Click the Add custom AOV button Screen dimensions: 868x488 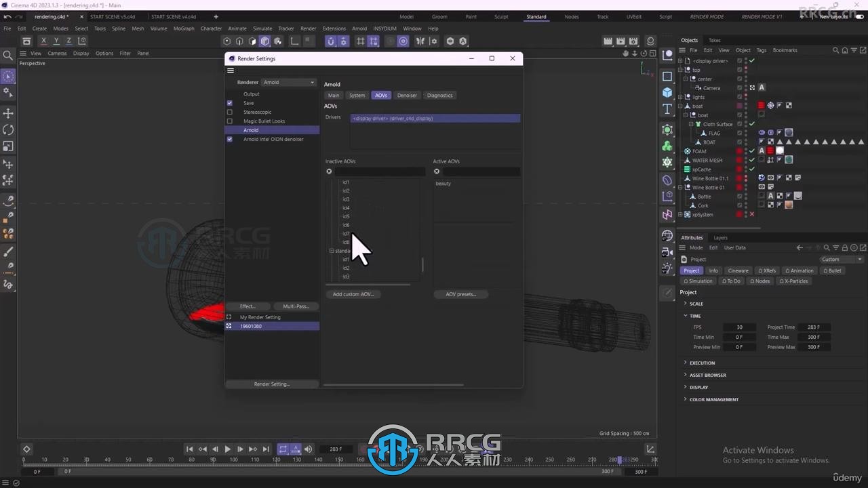tap(353, 294)
